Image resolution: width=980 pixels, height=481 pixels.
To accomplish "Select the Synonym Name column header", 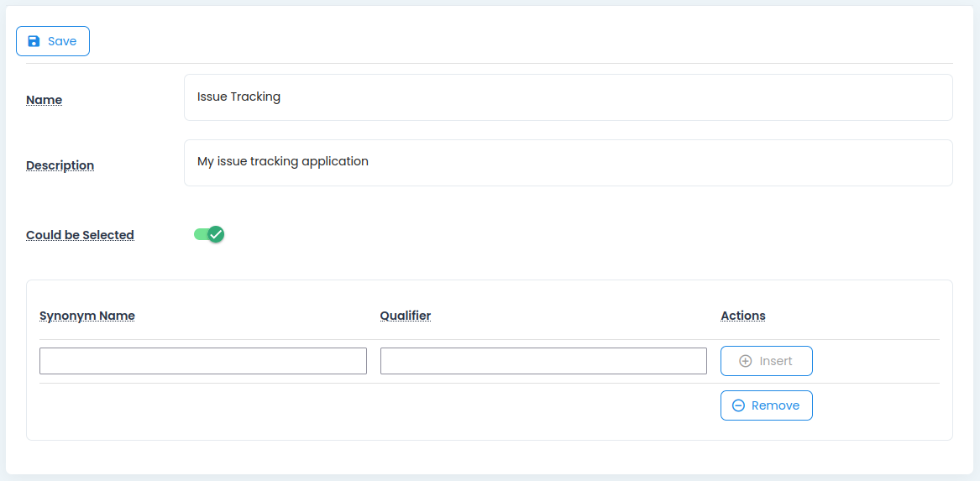I will [87, 316].
